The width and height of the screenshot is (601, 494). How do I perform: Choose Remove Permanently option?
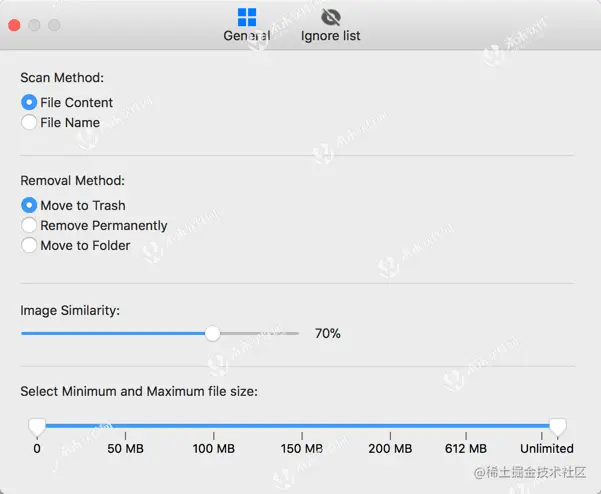pyautogui.click(x=29, y=225)
